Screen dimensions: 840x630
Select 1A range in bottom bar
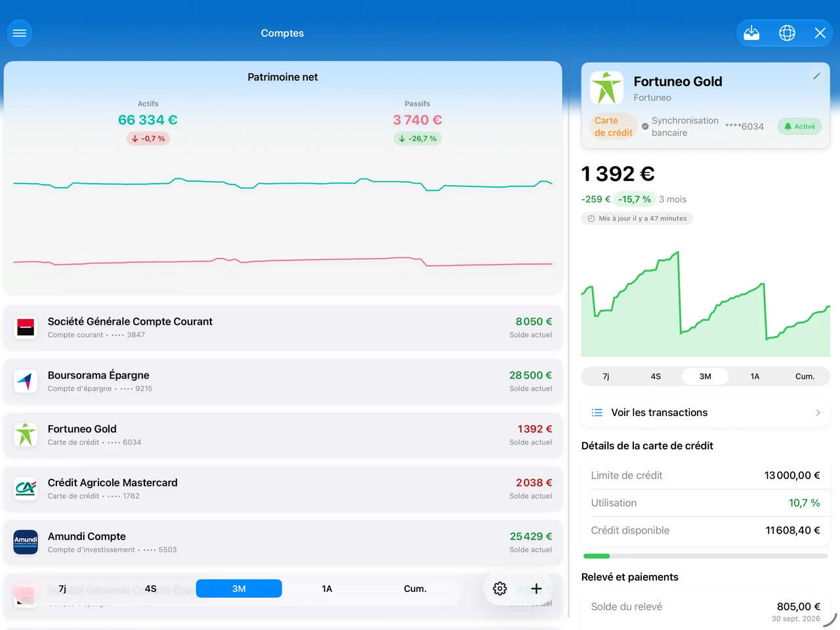(327, 589)
